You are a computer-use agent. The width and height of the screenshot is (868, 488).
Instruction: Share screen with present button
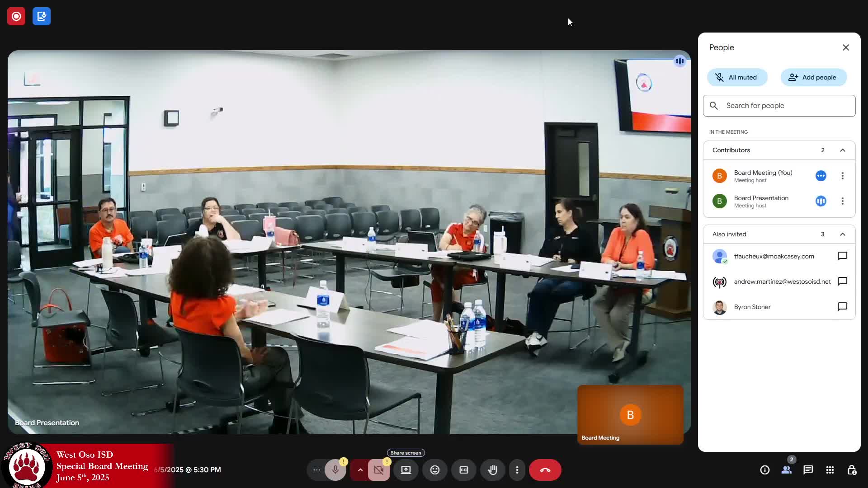406,470
